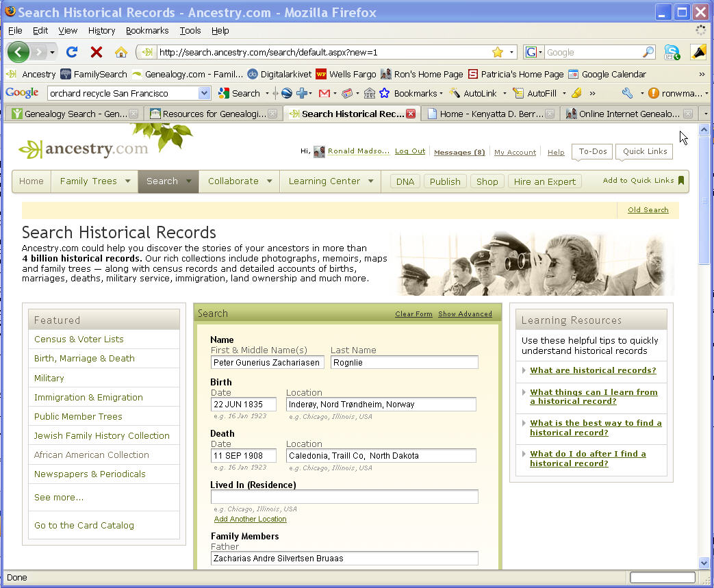Viewport: 714px width, 588px height.
Task: Stop loading with the red X icon
Action: (x=96, y=52)
